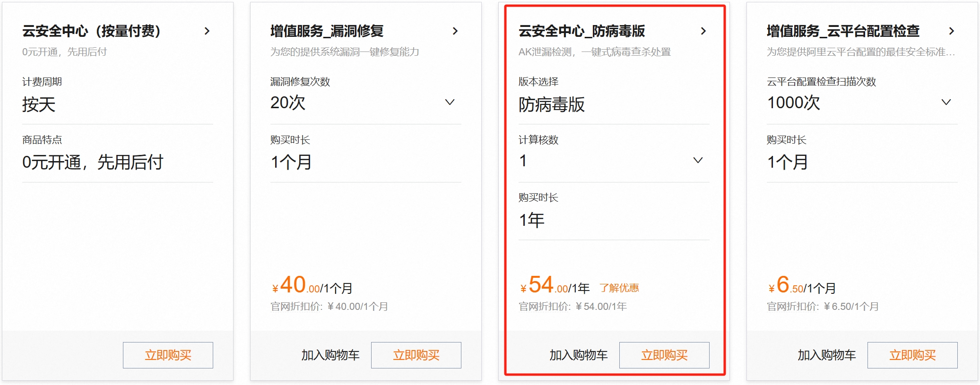The image size is (980, 385).
Task: Open 云安全中心_防病毒版 title
Action: pos(581,31)
